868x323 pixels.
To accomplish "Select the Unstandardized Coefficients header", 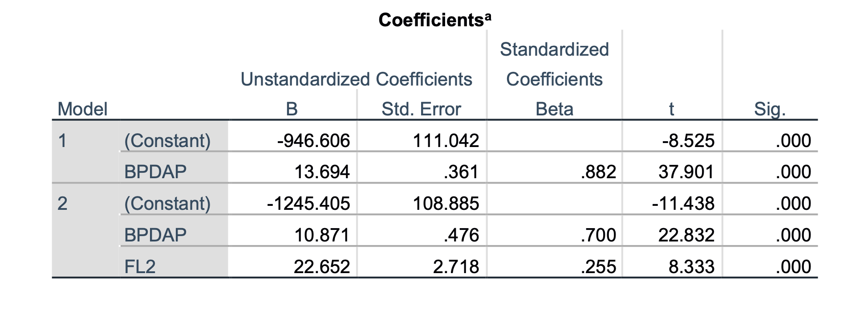I will (356, 79).
